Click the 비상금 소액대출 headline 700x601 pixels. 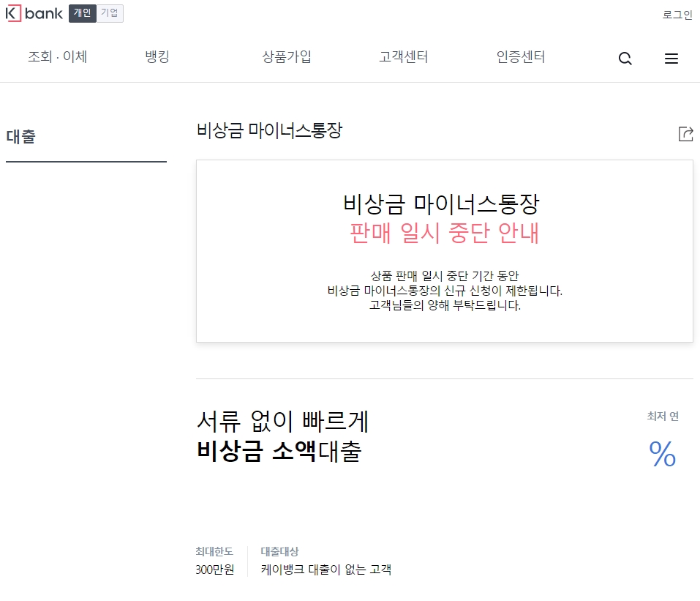(279, 451)
